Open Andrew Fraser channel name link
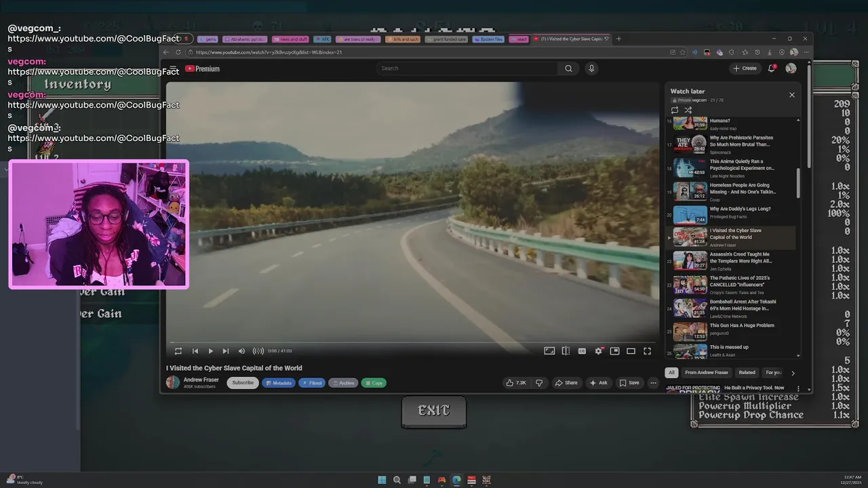Viewport: 868px width, 488px height. coord(201,380)
